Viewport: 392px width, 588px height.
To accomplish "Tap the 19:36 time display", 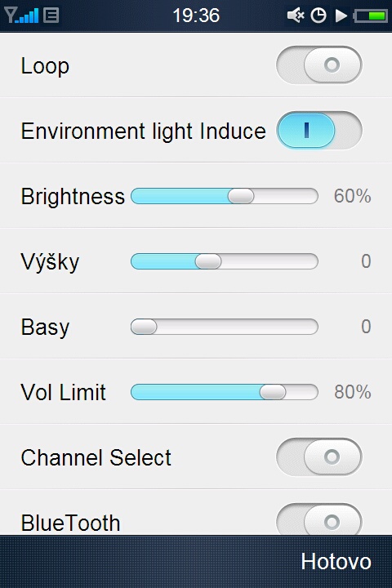I will (x=196, y=16).
